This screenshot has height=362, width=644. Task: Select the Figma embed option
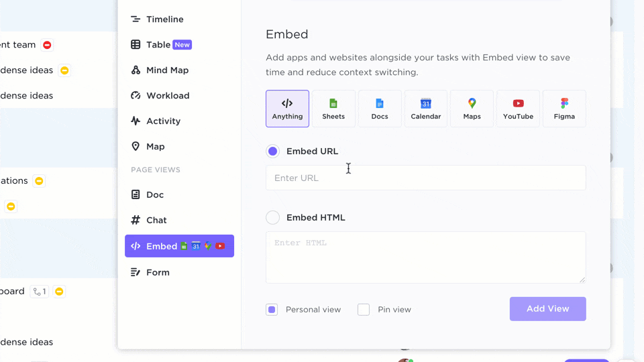[564, 109]
